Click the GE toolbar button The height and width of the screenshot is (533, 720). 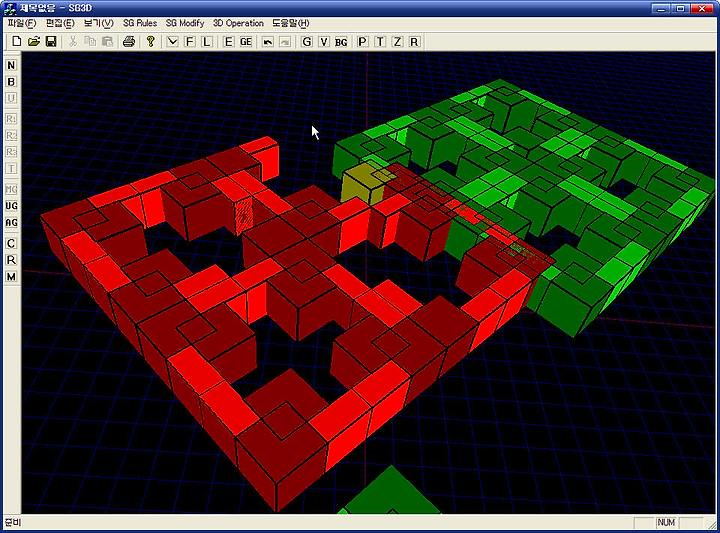coord(246,42)
